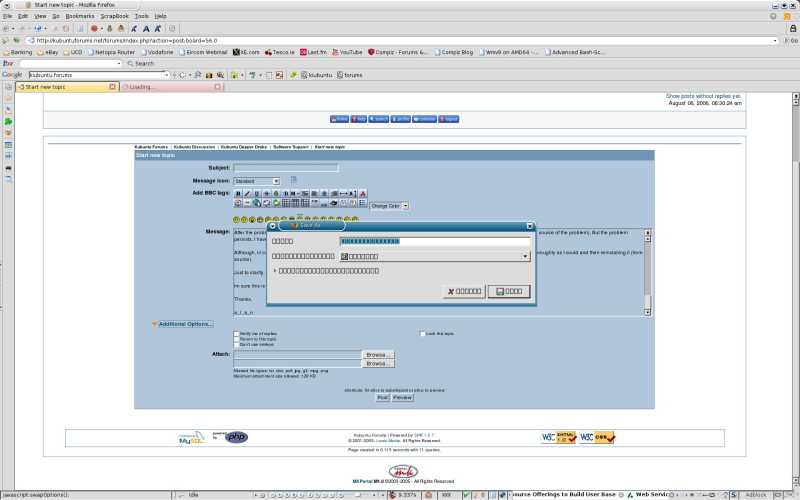Click the W3C CSS validation badge
The image size is (800, 500).
[x=597, y=437]
